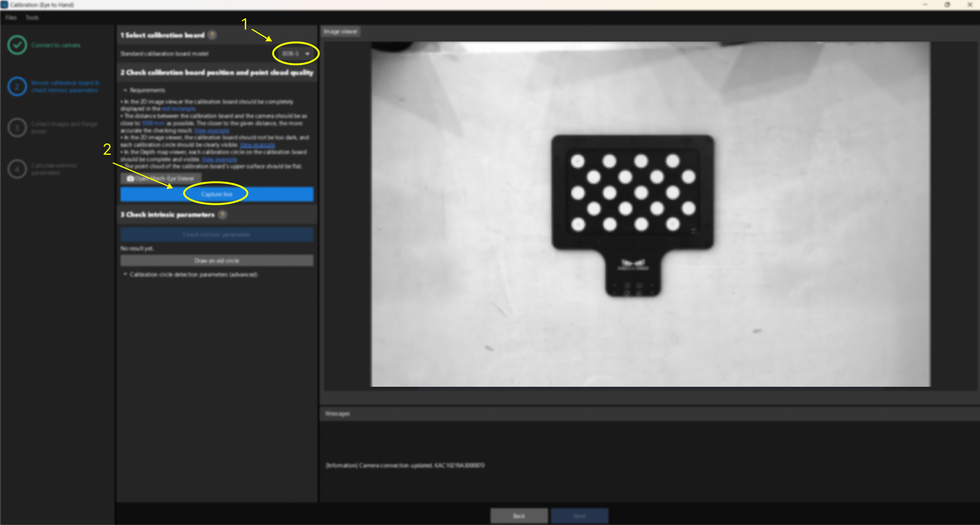Click the step 4 circle for Calculate extrinsic parameters
The width and height of the screenshot is (980, 525).
(x=17, y=169)
